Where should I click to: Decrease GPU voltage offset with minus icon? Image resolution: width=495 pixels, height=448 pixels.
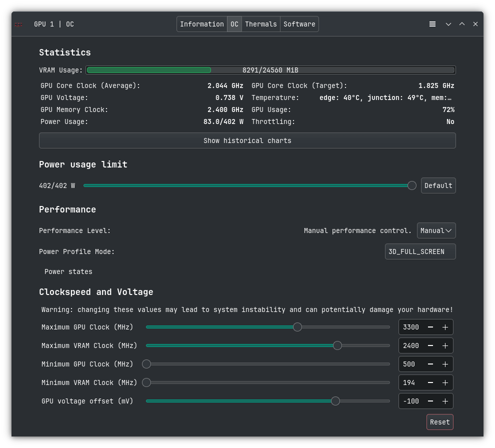[x=430, y=401]
